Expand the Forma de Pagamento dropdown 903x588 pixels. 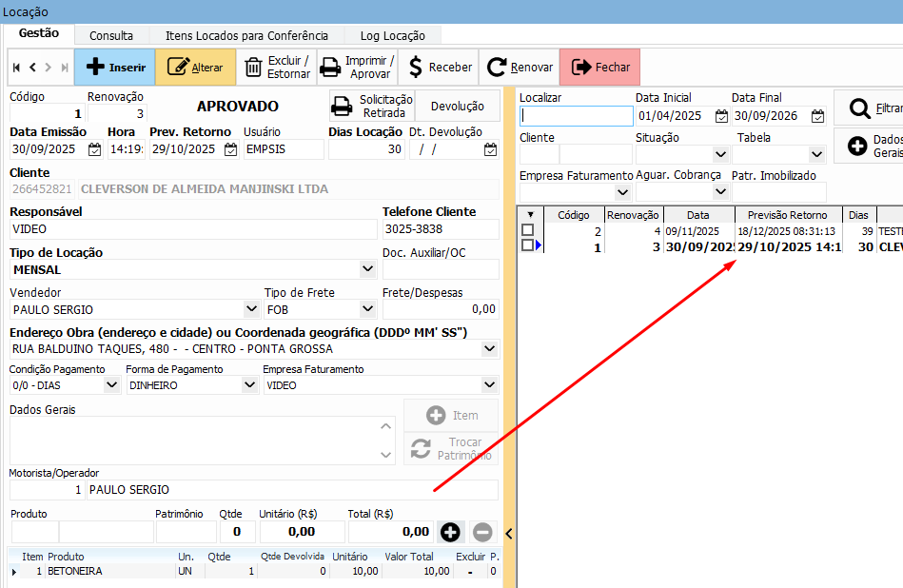249,385
